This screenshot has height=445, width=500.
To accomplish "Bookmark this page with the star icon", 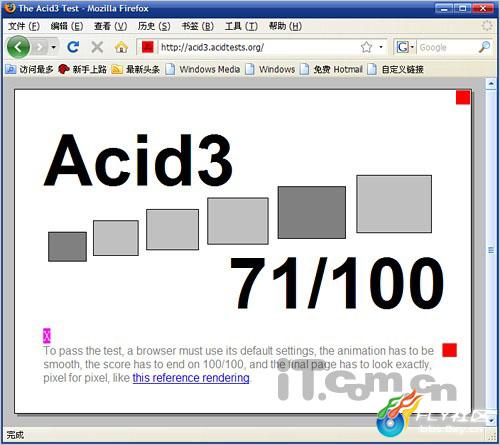I will (x=366, y=47).
